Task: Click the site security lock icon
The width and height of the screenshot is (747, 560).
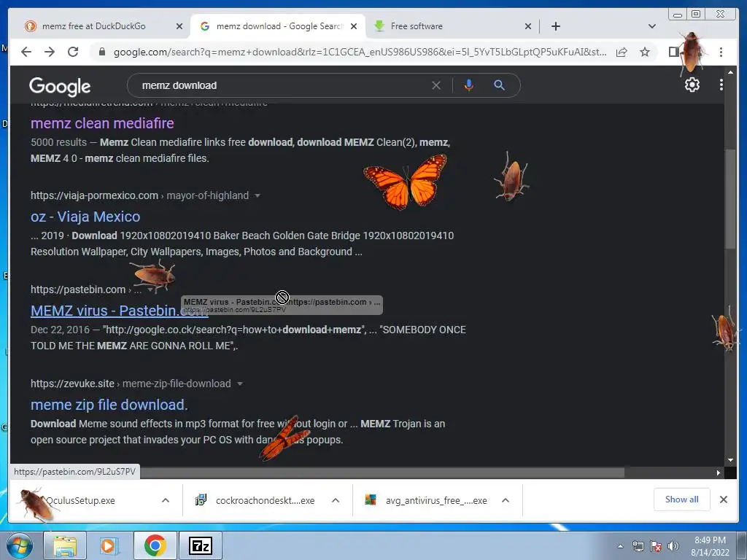Action: [x=101, y=52]
